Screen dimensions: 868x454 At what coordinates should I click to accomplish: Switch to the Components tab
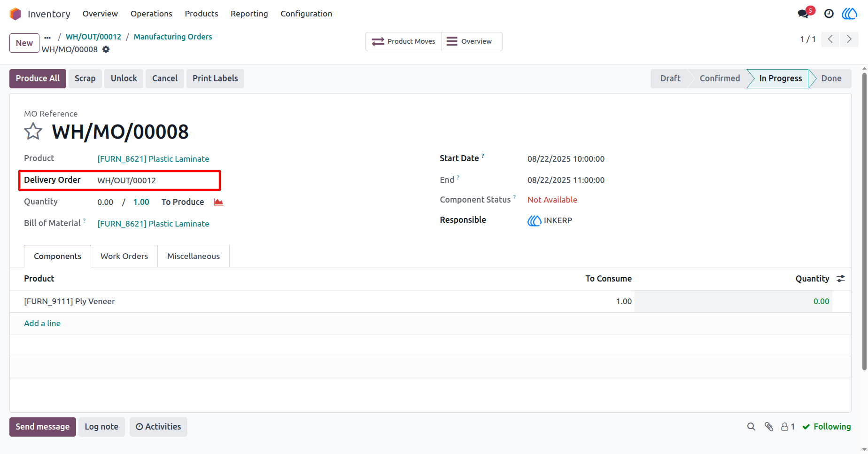(x=57, y=256)
